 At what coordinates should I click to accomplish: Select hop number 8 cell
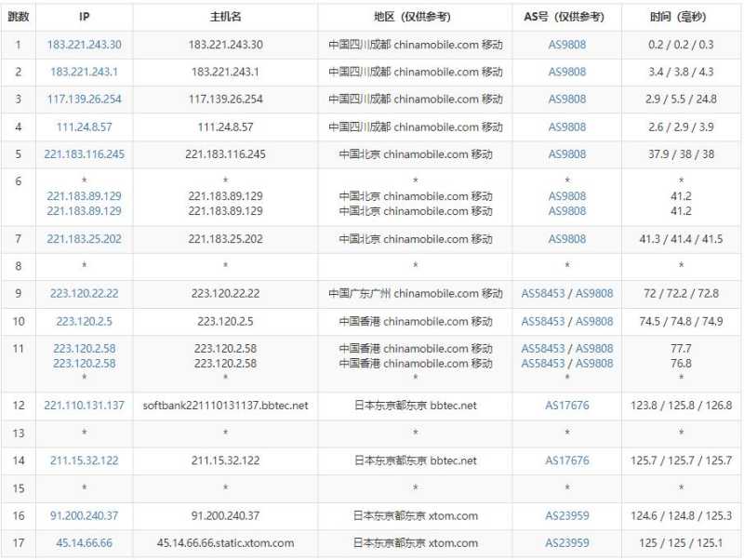[18, 266]
